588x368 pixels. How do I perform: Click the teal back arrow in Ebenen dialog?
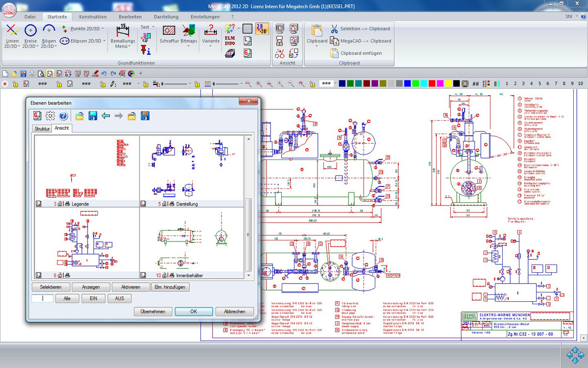[x=105, y=116]
